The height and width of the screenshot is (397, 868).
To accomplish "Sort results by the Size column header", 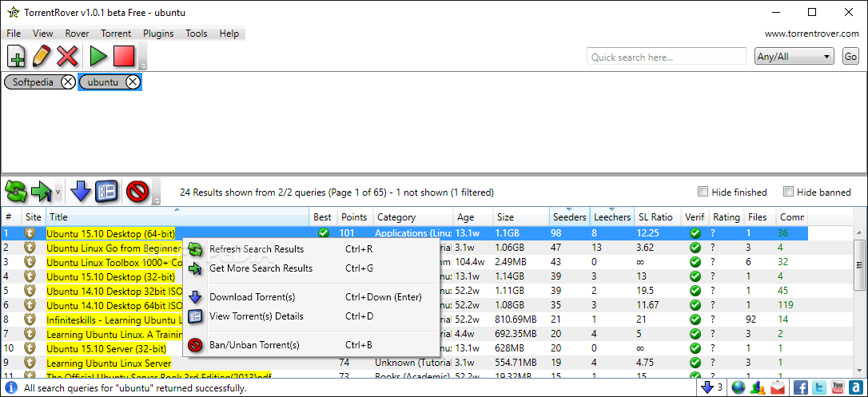I will [520, 217].
